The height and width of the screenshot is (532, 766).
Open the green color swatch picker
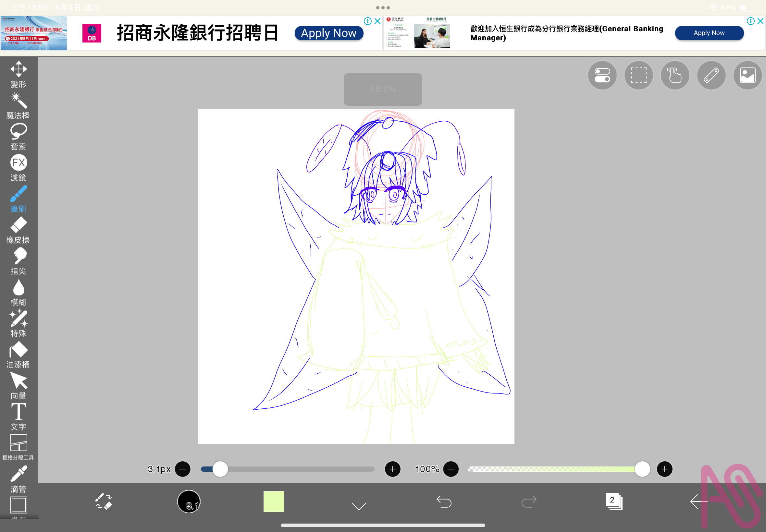[273, 502]
